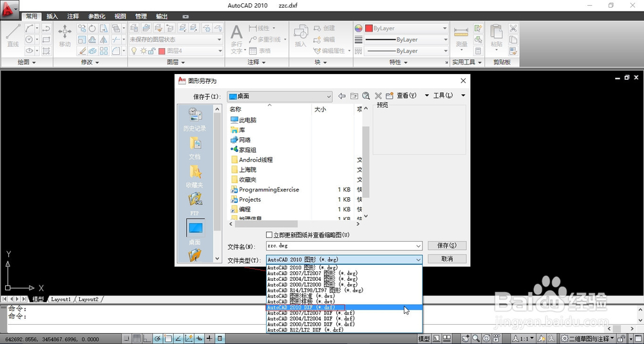644x344 pixels.
Task: Check 立即更新图纸并查看缩略图 checkbox
Action: click(269, 235)
